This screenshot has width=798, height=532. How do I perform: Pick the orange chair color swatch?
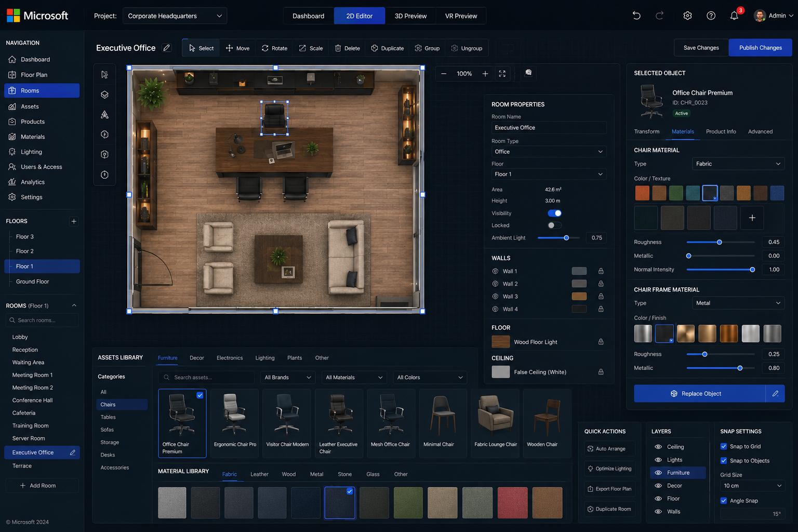[x=642, y=193]
